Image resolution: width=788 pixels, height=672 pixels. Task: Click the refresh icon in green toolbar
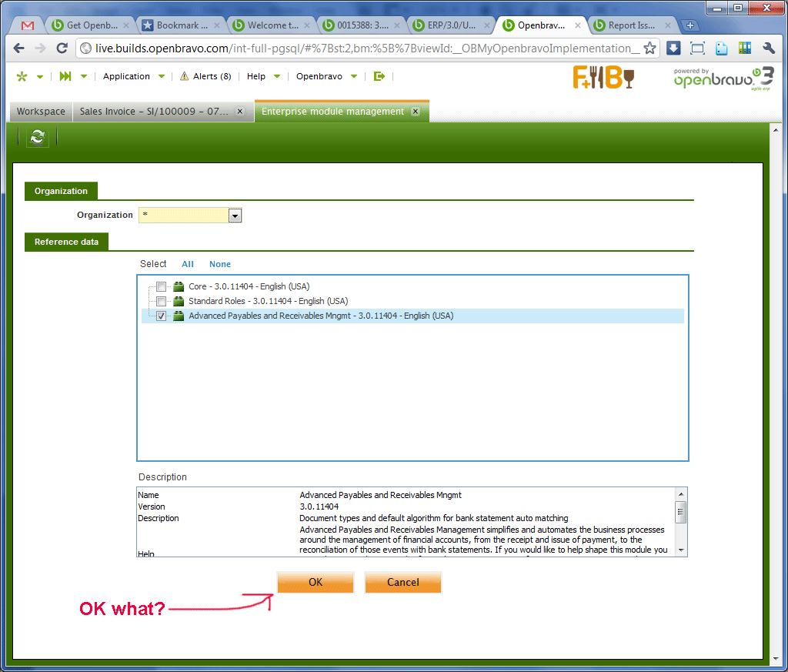(x=38, y=137)
